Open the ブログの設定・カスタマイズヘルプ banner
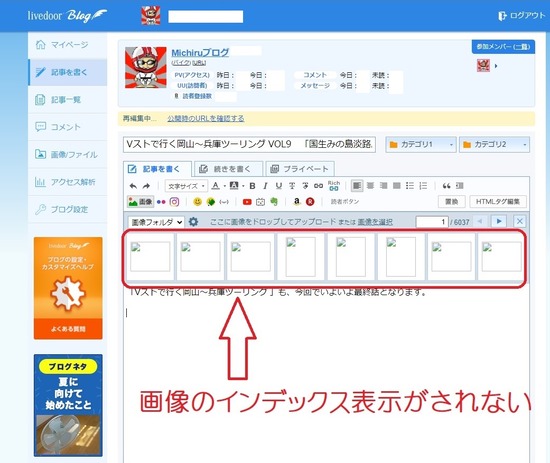This screenshot has height=463, width=550. (68, 288)
